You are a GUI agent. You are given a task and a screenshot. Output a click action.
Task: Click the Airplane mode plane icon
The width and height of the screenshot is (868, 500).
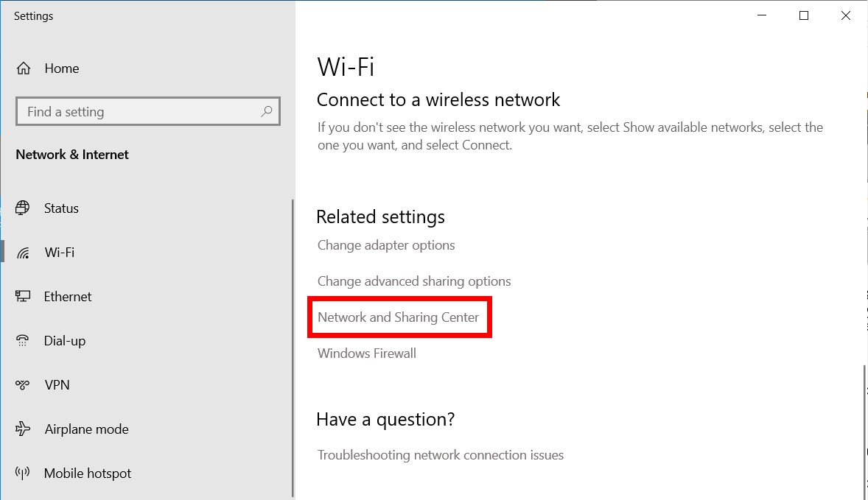click(23, 429)
